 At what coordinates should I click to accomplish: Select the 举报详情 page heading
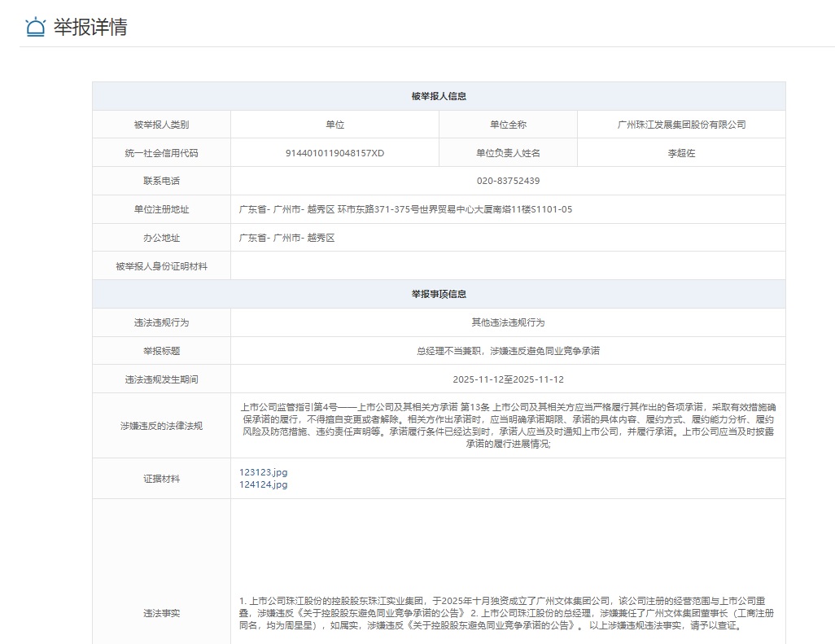click(90, 27)
